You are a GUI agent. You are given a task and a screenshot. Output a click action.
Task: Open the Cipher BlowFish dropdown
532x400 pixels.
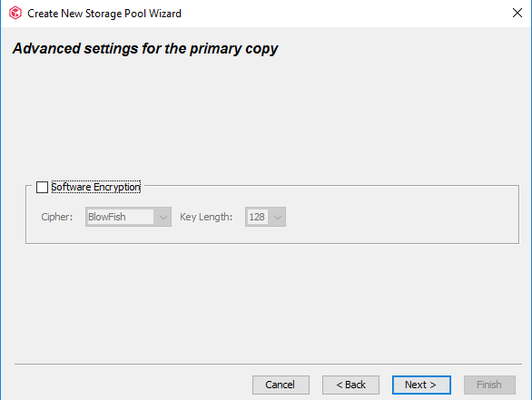click(128, 217)
